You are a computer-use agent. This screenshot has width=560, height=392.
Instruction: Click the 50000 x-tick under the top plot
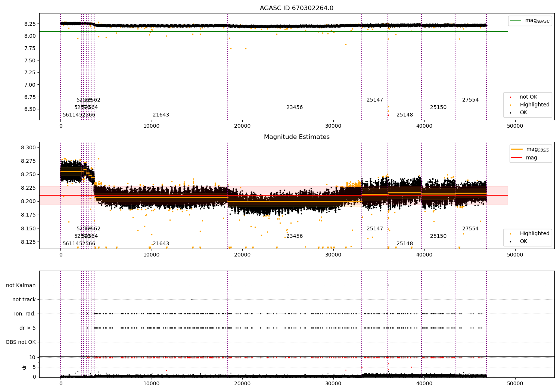[515, 126]
